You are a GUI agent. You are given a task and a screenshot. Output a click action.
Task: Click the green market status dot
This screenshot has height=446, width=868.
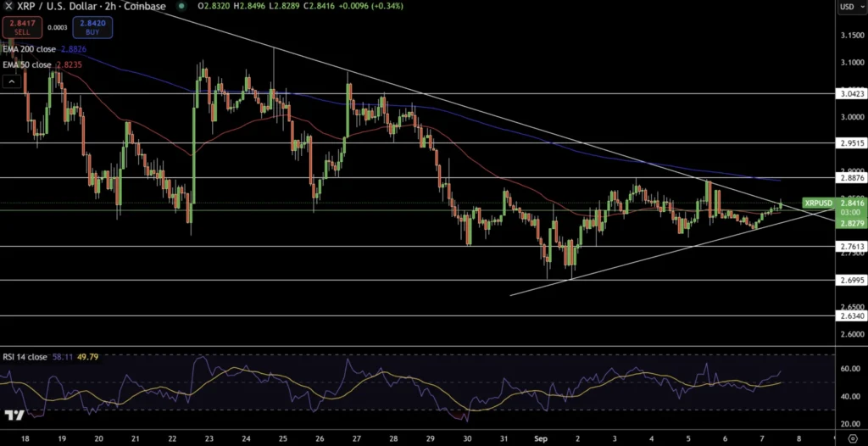[x=181, y=6]
